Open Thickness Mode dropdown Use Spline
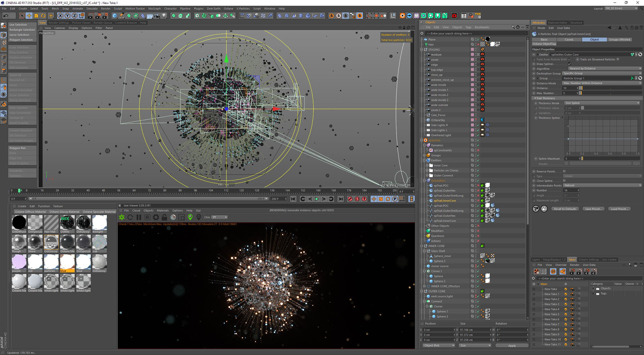This screenshot has height=355, width=644. click(x=603, y=103)
